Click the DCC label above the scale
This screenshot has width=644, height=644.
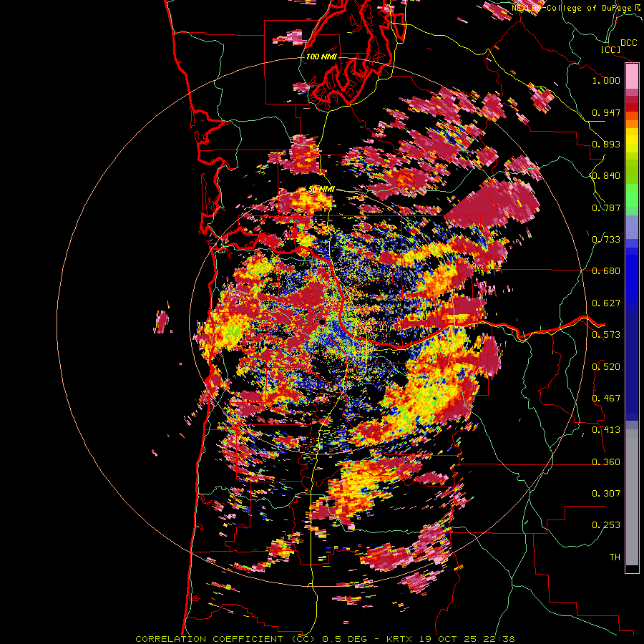pyautogui.click(x=628, y=43)
